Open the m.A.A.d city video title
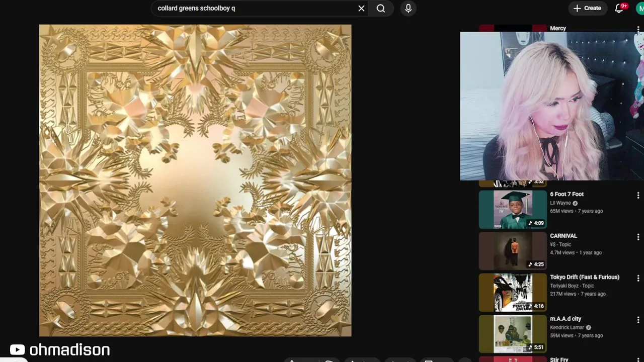This screenshot has height=362, width=644. 566,319
